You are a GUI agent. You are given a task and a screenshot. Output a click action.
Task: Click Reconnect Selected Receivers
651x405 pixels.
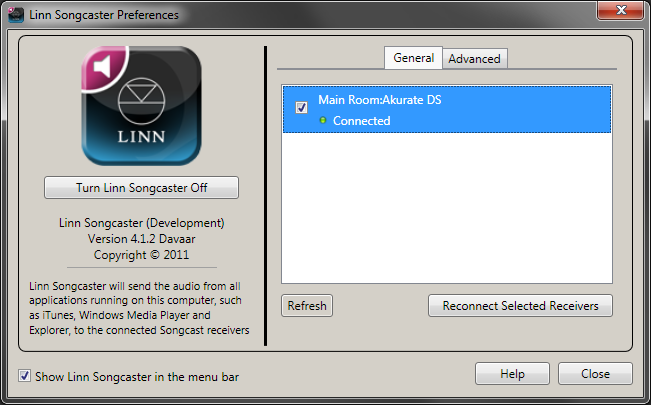(x=520, y=306)
